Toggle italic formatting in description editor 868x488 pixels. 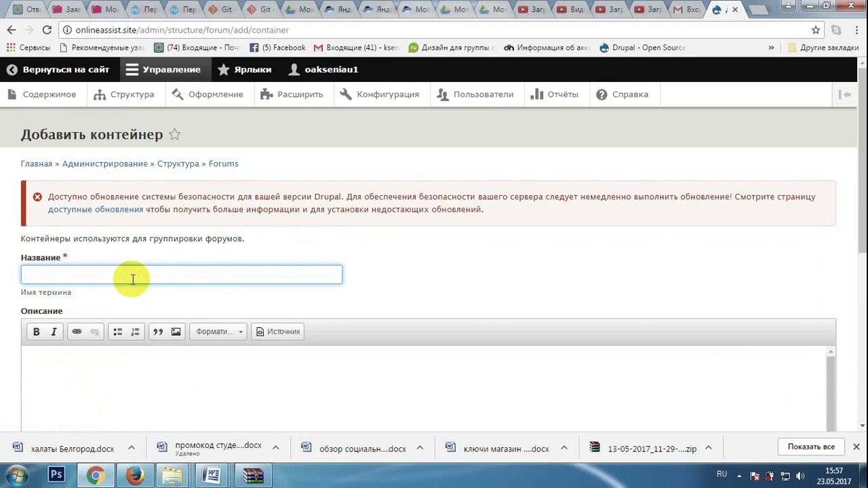54,331
